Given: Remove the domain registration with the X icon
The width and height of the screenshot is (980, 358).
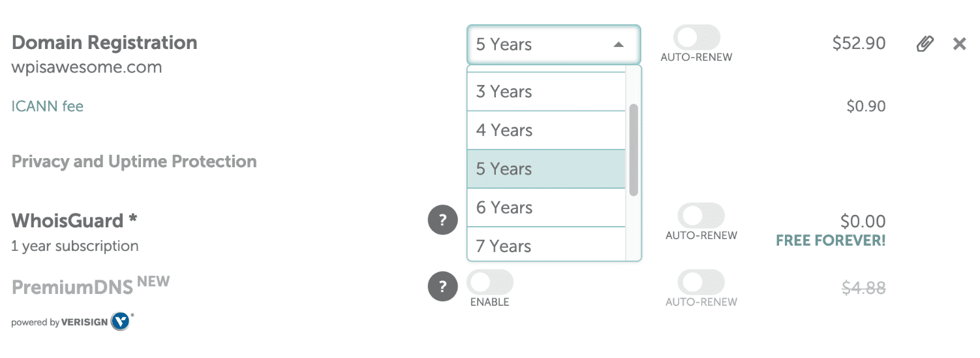Looking at the screenshot, I should [959, 44].
